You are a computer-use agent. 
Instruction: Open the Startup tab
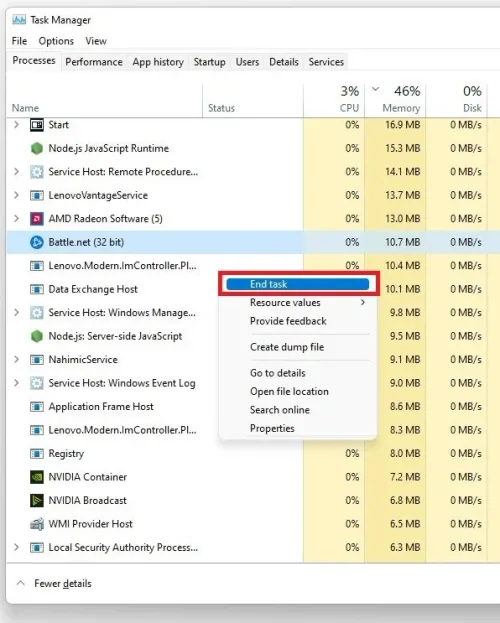click(209, 62)
